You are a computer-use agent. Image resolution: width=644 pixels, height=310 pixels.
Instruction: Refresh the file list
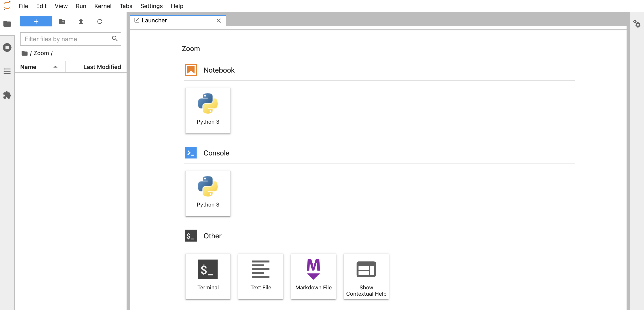click(100, 21)
